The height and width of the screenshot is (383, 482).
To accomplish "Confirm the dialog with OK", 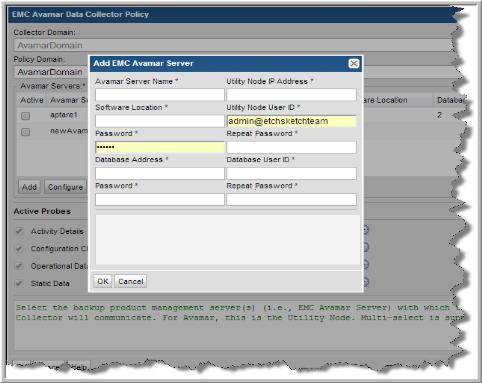I will 103,281.
